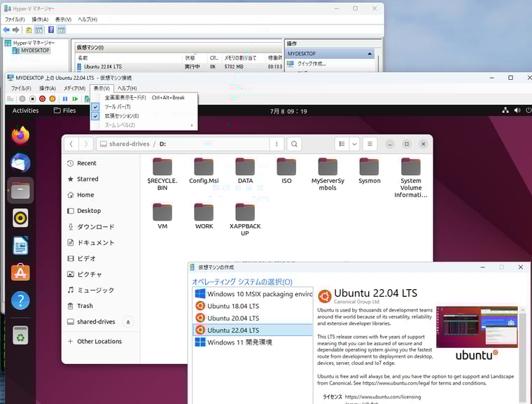The width and height of the screenshot is (532, 404).
Task: Open Recent in the Files sidebar
Action: 101,163
